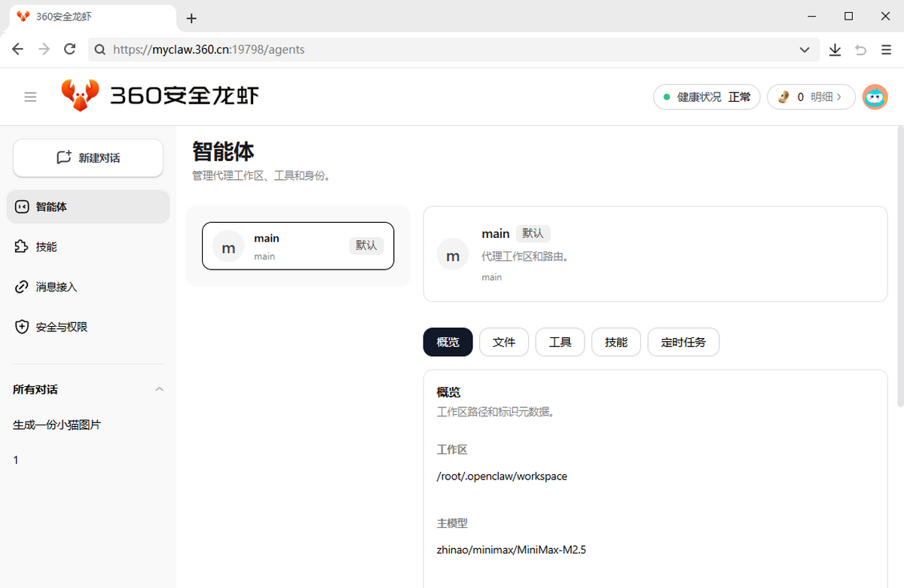Screen dimensions: 904x588
Task: Click the browser downloads icon
Action: (x=835, y=49)
